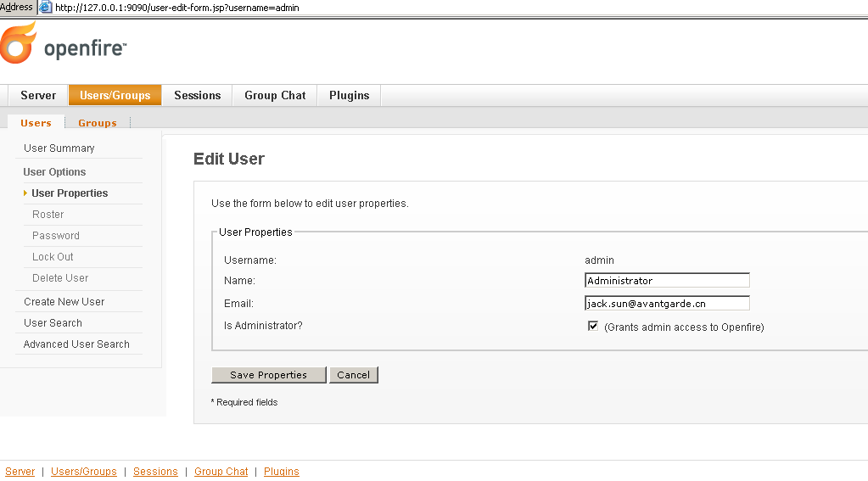
Task: Open User Summary in sidebar
Action: tap(59, 148)
